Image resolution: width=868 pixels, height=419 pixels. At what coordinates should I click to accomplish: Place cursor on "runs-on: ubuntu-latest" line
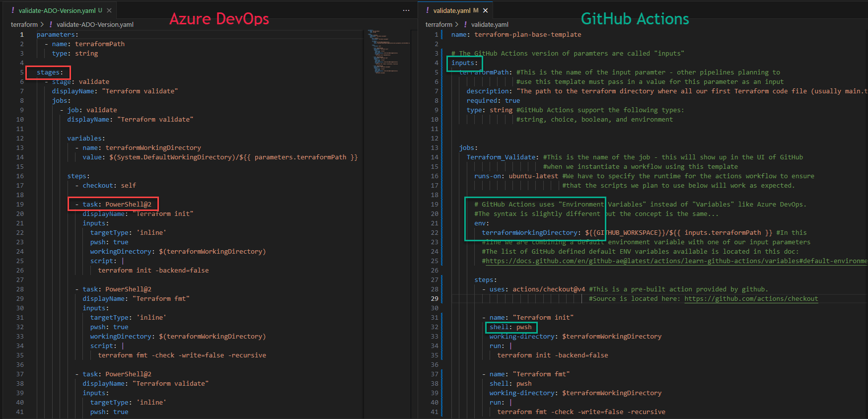516,176
